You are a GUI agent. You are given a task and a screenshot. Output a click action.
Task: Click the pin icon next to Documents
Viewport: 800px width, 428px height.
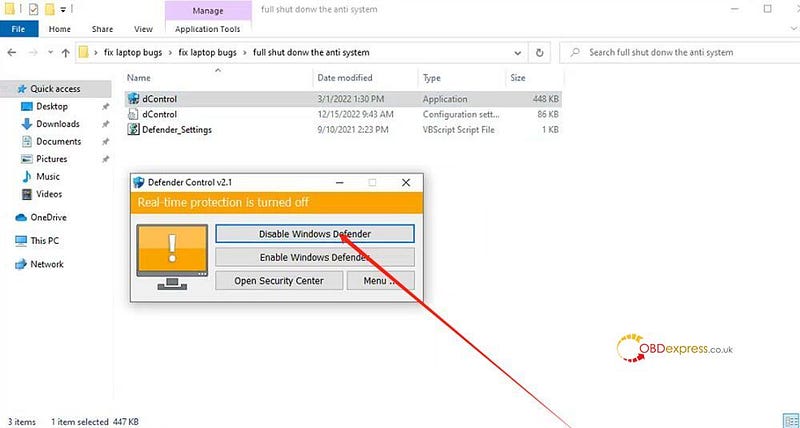click(105, 141)
